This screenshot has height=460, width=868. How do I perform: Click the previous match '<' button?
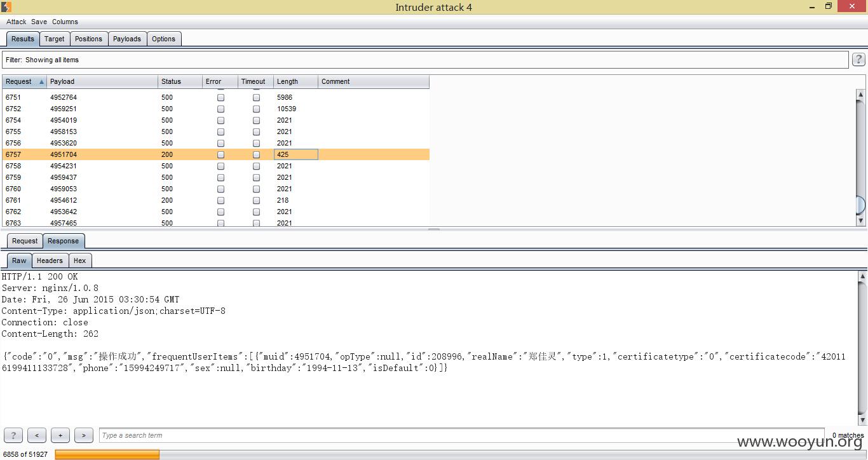(x=37, y=435)
